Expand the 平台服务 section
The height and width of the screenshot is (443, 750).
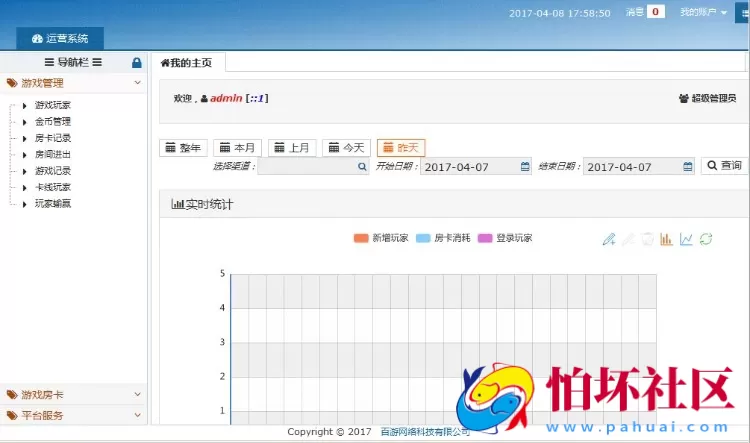74,415
